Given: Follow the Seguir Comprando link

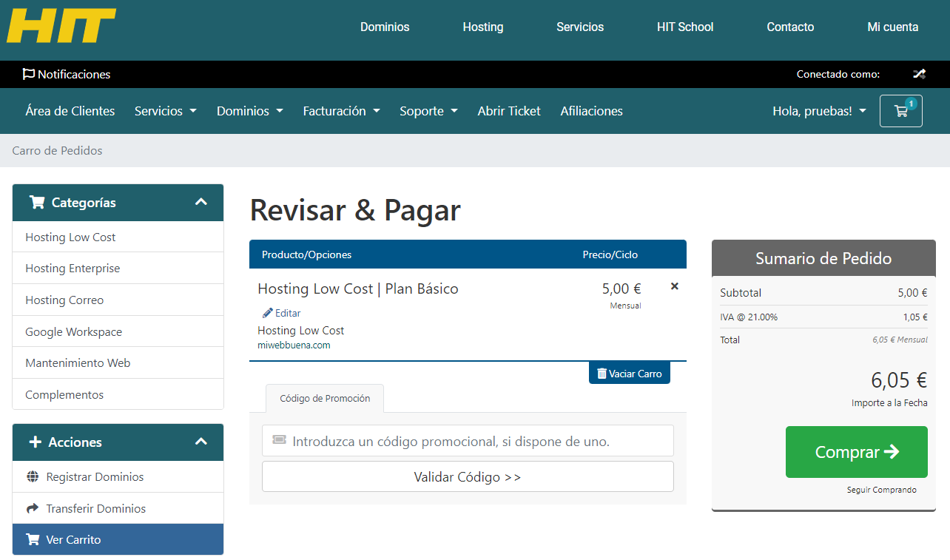Looking at the screenshot, I should 881,490.
